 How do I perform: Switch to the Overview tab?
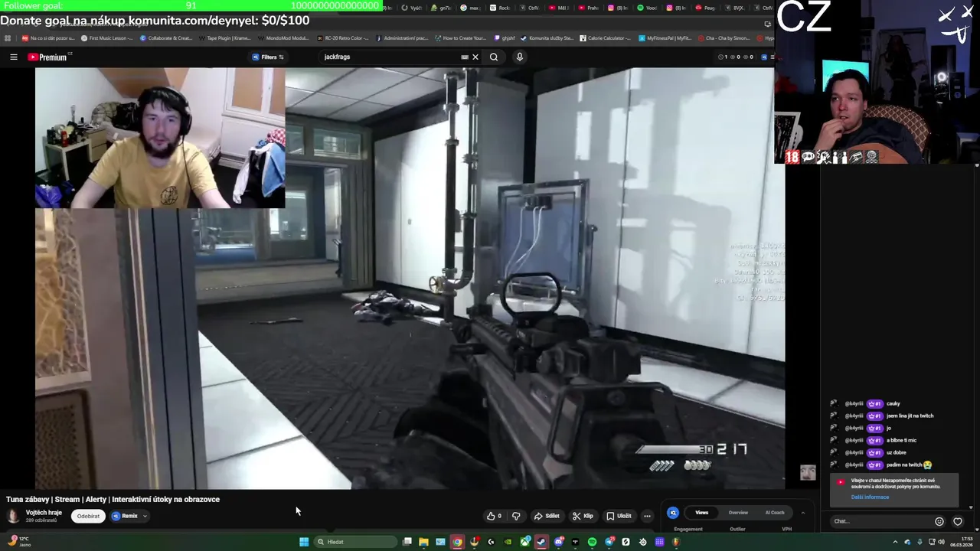[x=738, y=512]
